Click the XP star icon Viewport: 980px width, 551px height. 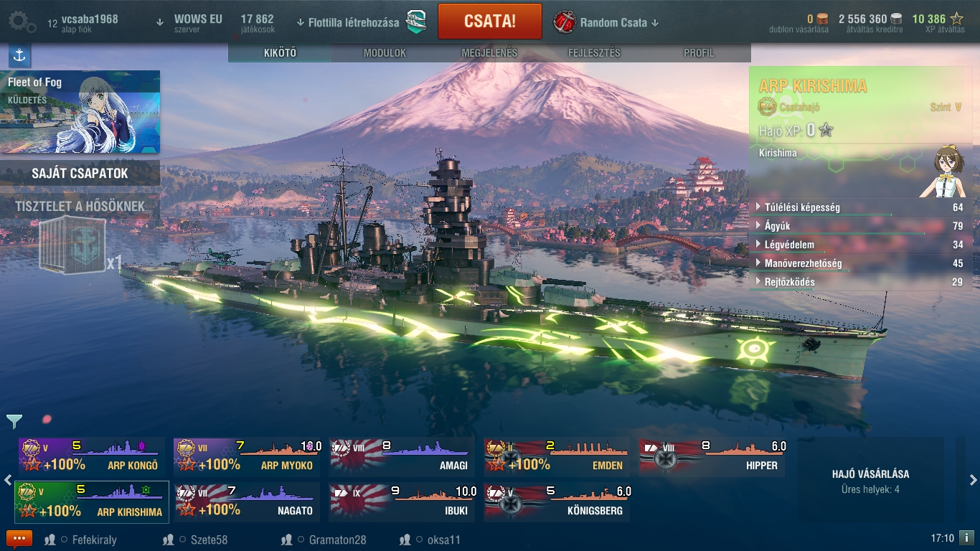(957, 19)
